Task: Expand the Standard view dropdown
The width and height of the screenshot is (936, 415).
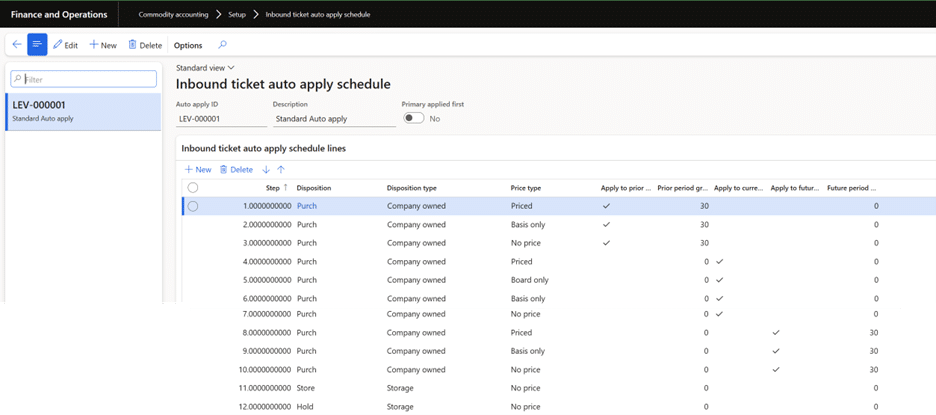Action: pyautogui.click(x=205, y=67)
